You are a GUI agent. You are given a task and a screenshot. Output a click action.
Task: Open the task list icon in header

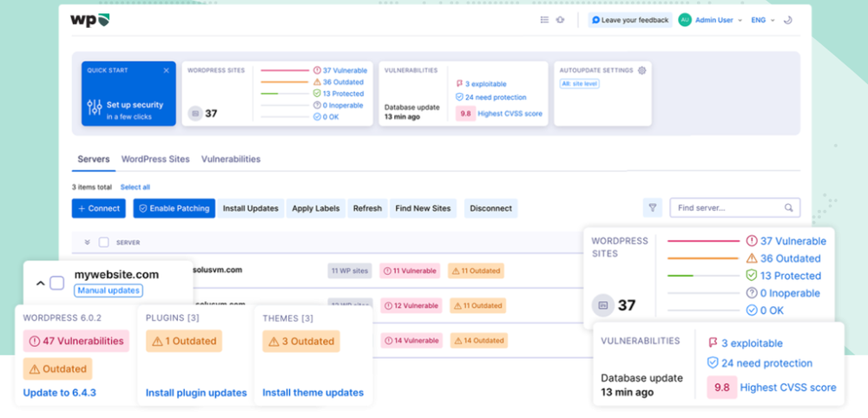544,20
